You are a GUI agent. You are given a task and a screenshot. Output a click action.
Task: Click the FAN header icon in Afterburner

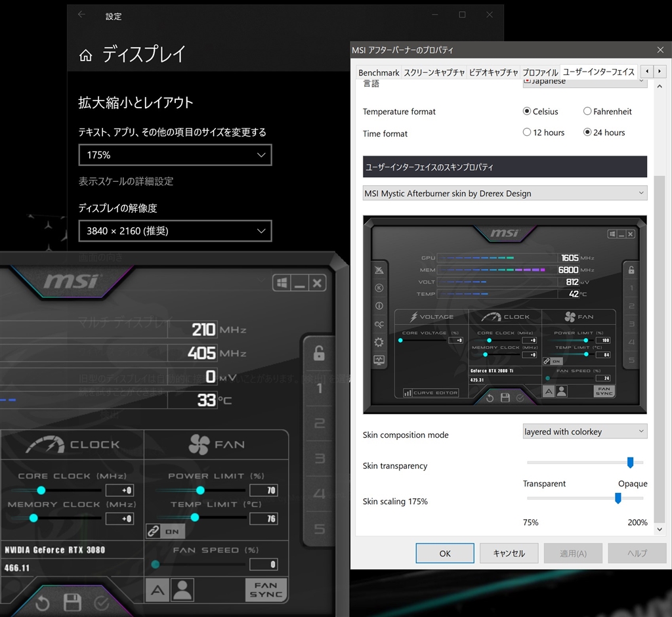(x=199, y=444)
